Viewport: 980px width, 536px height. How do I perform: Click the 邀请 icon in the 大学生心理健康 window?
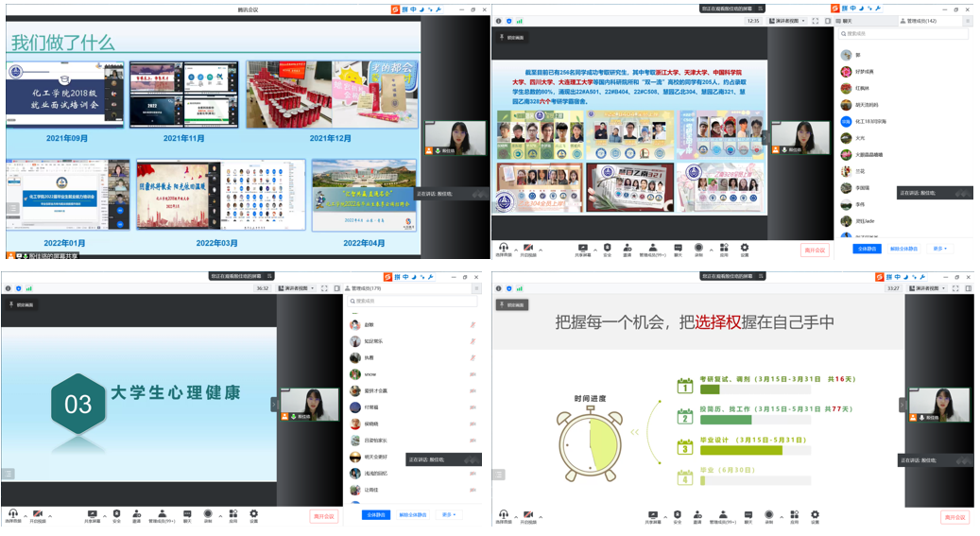pyautogui.click(x=136, y=513)
